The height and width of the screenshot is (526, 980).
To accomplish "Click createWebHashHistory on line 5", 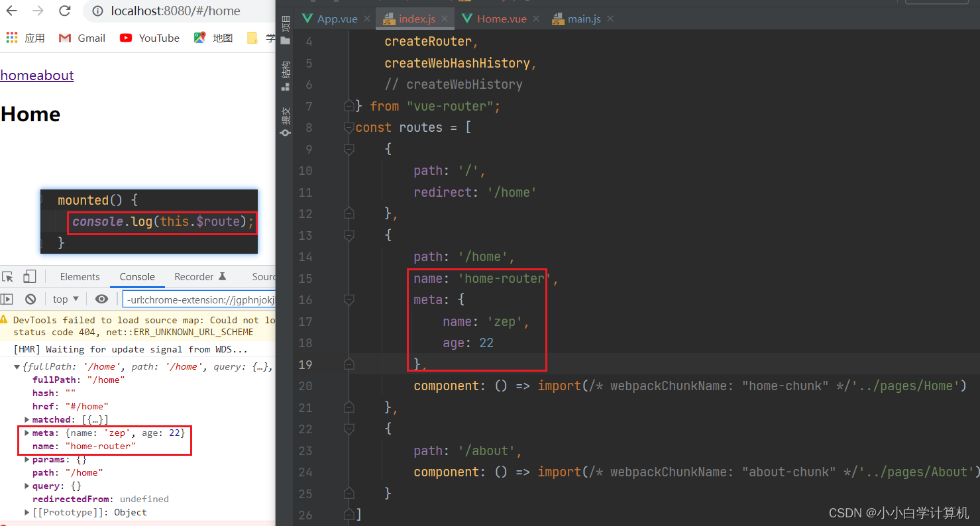I will (457, 63).
